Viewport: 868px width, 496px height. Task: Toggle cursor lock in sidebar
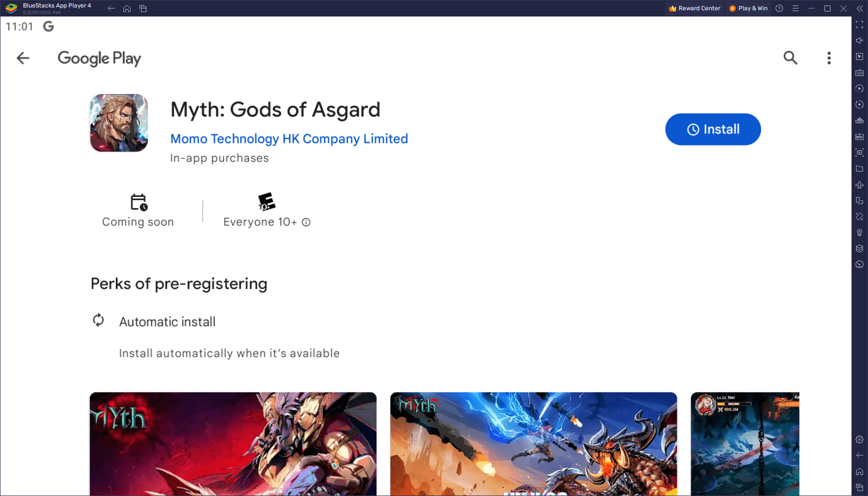coord(860,56)
